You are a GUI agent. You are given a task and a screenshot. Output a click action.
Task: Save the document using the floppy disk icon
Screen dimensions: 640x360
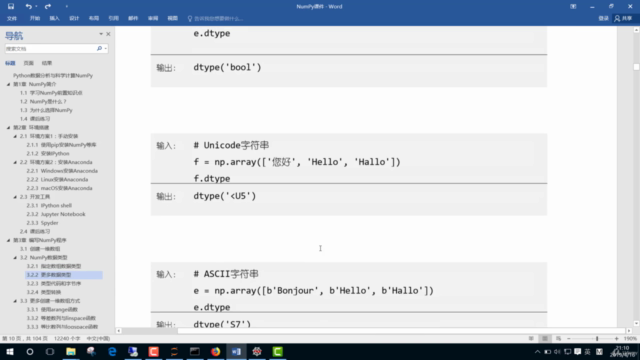tap(11, 6)
